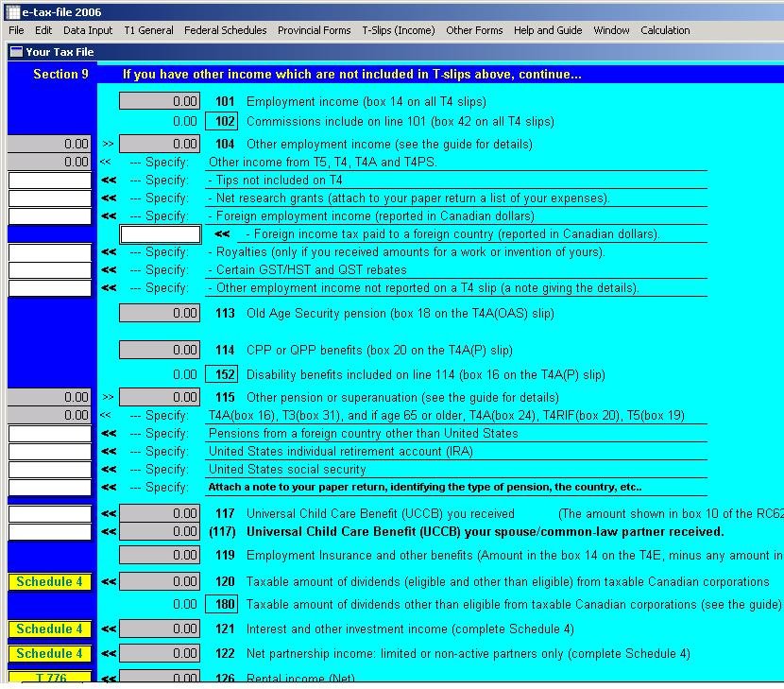Open the T-Slips (Income) menu
This screenshot has height=689, width=784.
pyautogui.click(x=398, y=30)
